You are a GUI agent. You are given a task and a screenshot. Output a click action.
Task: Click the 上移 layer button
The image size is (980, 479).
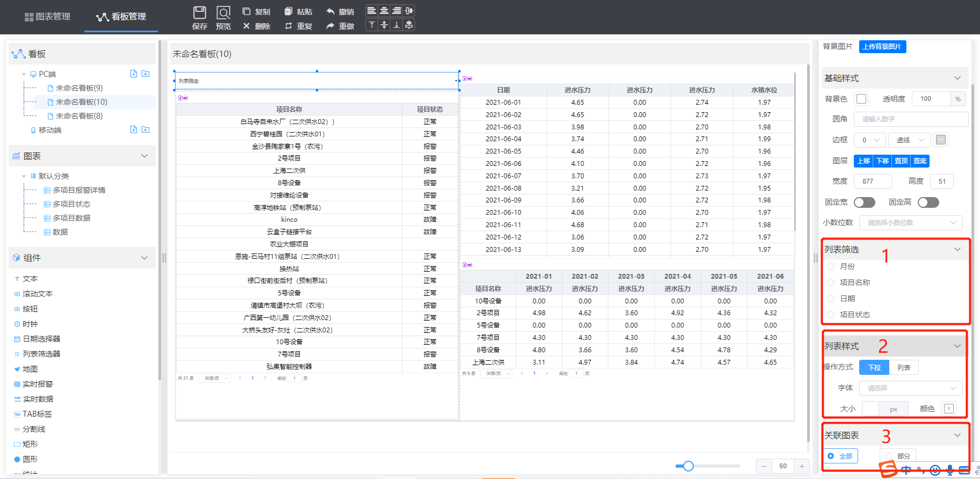click(863, 161)
